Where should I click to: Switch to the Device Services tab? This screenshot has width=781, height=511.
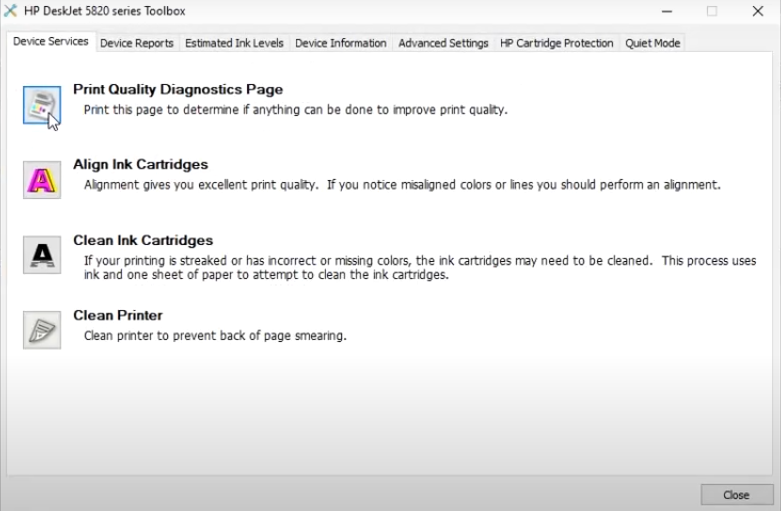coord(51,41)
